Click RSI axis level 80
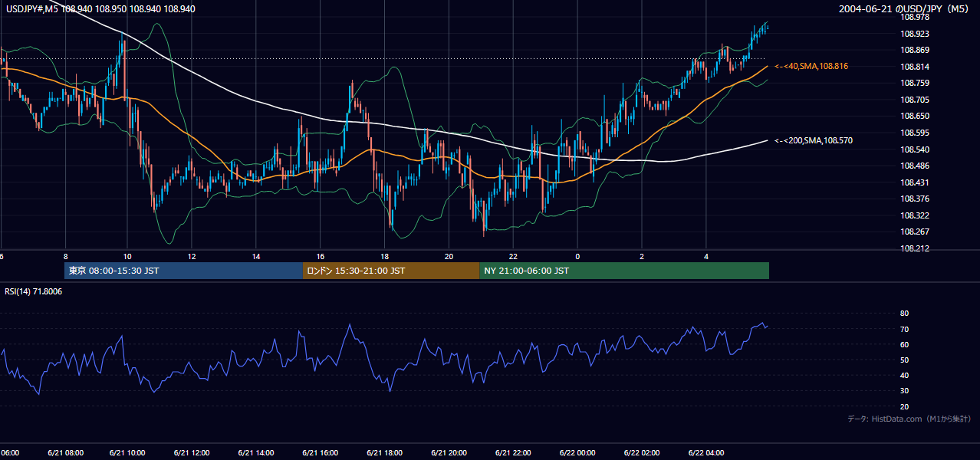 coord(904,314)
